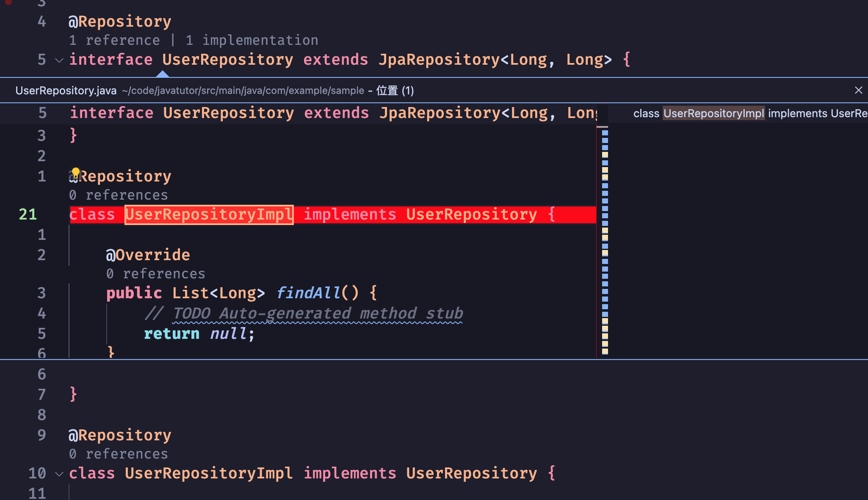Close the UserRepository.java peek view
The width and height of the screenshot is (868, 500).
(x=858, y=90)
